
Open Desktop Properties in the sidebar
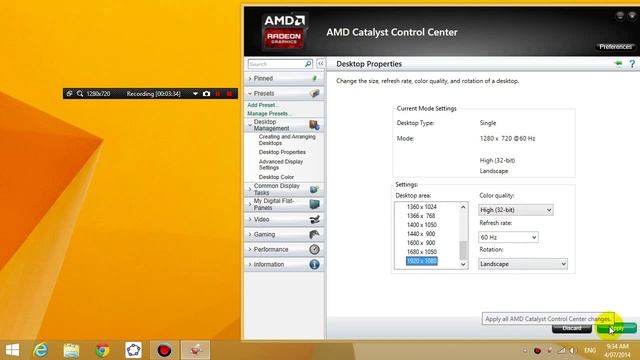282,152
